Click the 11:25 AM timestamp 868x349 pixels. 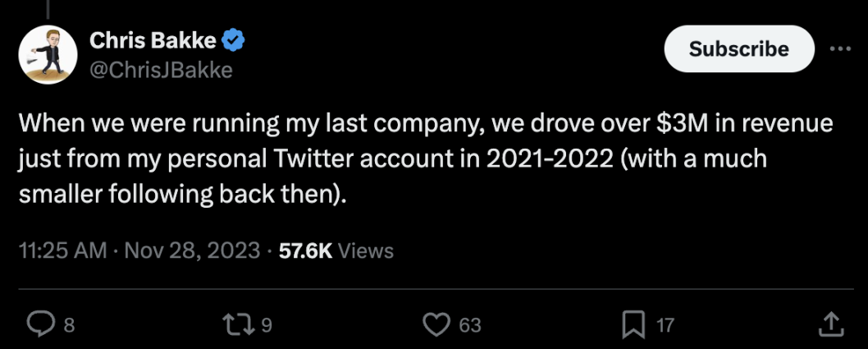point(62,251)
